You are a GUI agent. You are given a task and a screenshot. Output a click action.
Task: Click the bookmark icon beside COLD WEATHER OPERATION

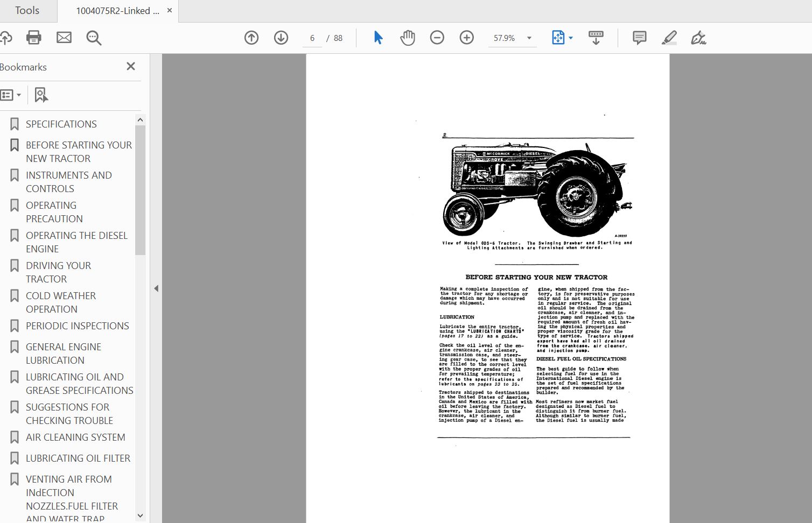15,296
